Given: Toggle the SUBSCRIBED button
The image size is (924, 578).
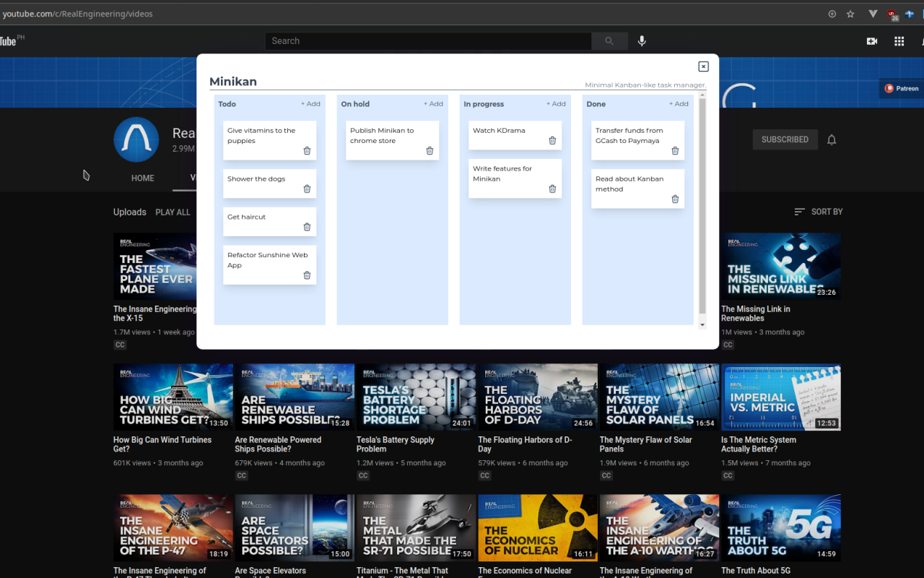Looking at the screenshot, I should click(x=785, y=139).
